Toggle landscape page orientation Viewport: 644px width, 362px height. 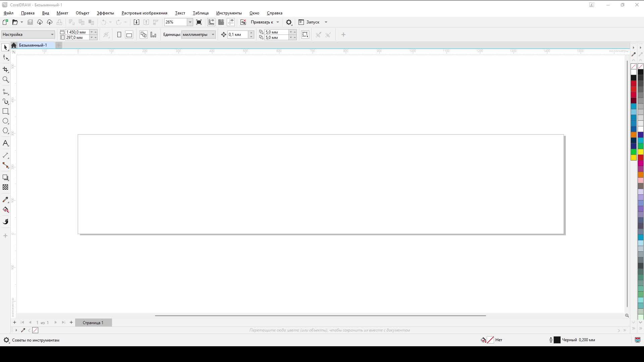tap(129, 35)
